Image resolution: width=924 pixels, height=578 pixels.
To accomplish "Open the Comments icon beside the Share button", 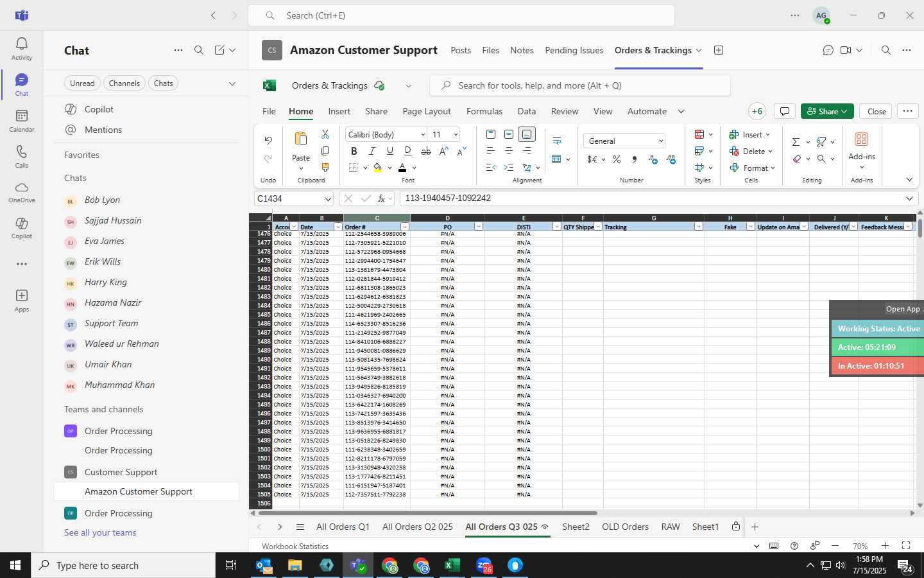I will 784,111.
